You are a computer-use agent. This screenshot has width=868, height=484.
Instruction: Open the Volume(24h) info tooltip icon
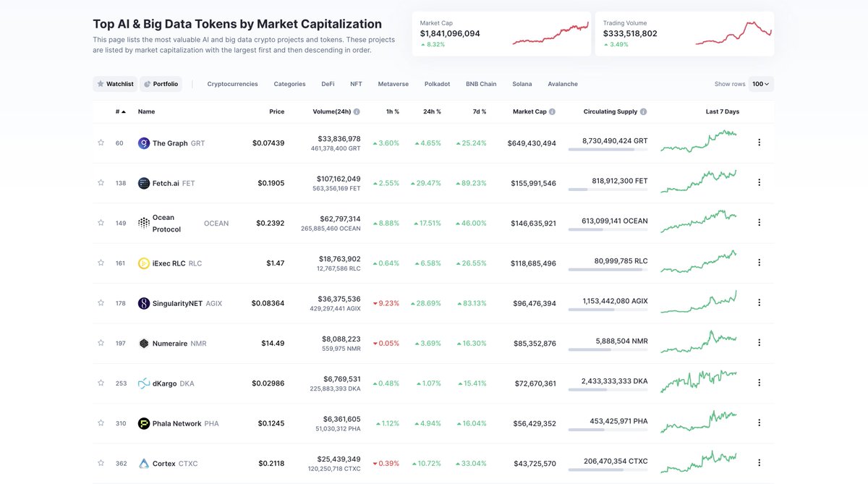pos(357,112)
